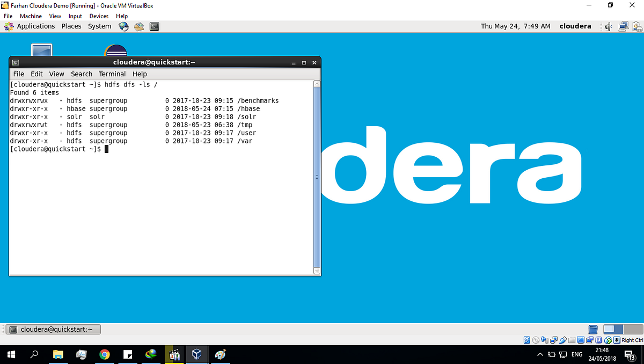
Task: Open VirtualBox File menu
Action: click(8, 16)
